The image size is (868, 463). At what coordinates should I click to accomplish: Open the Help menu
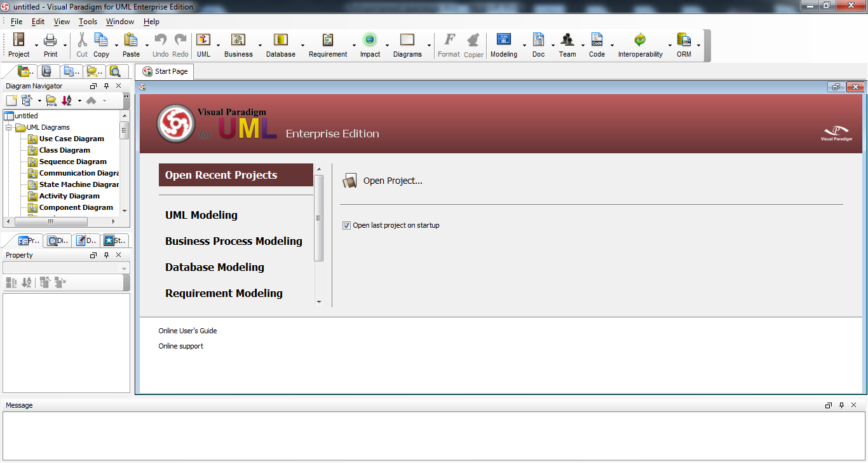click(151, 22)
